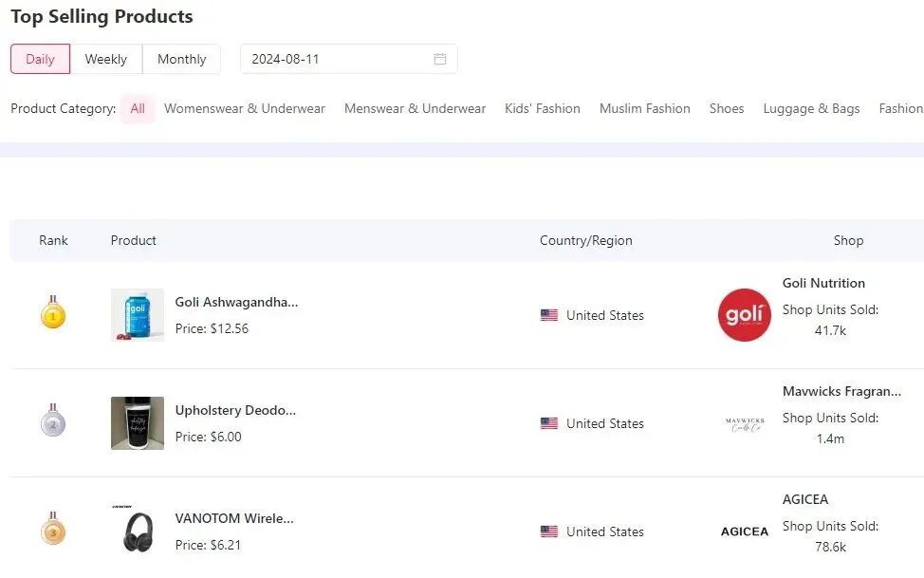
Task: Click the silver rank 2 medal icon
Action: 53,422
